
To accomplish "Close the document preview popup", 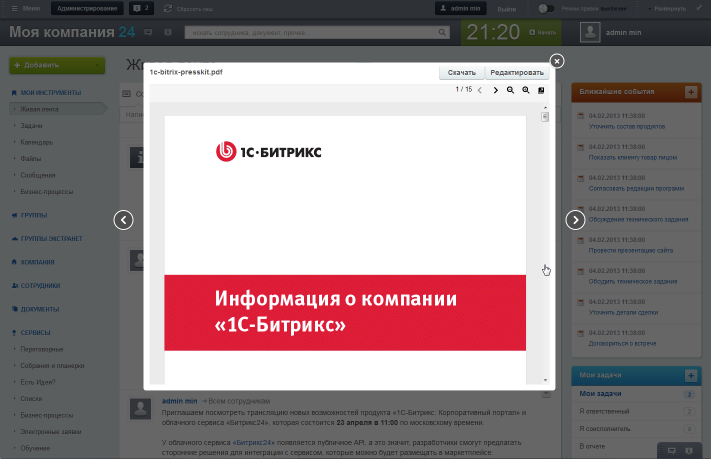I will pyautogui.click(x=557, y=61).
